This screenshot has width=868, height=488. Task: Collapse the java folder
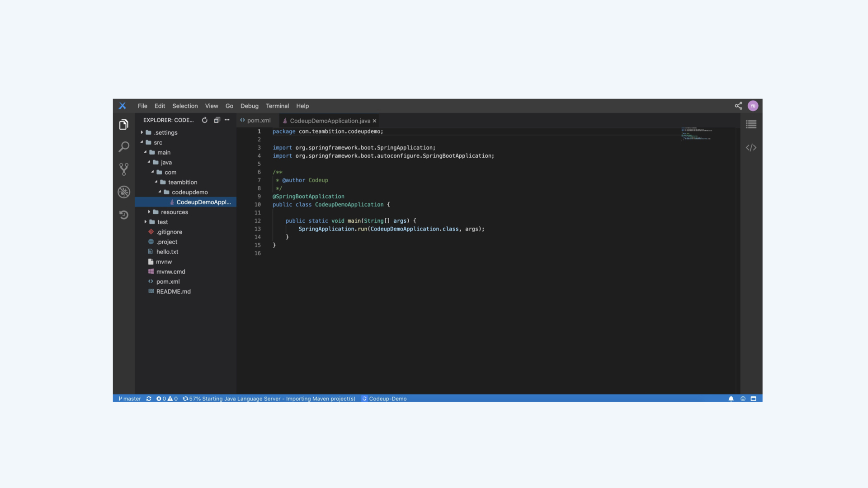tap(149, 162)
